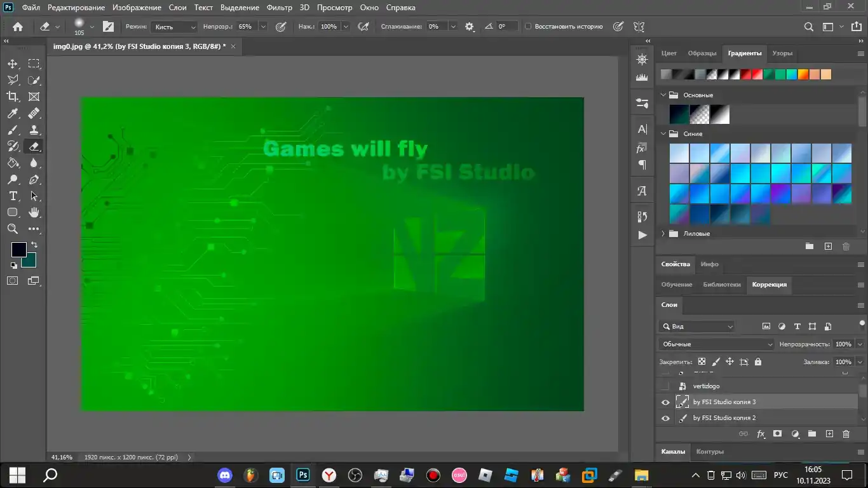Select the Brush tool
The image size is (868, 488).
point(13,130)
